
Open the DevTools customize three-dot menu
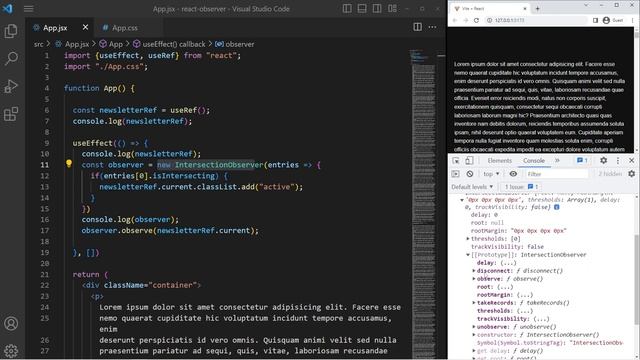[618, 161]
